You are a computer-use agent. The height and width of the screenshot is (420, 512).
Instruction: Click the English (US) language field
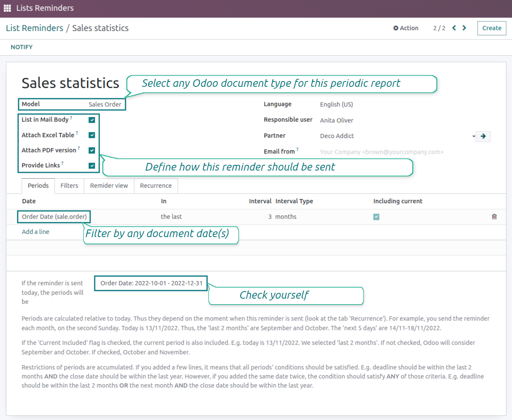(336, 105)
